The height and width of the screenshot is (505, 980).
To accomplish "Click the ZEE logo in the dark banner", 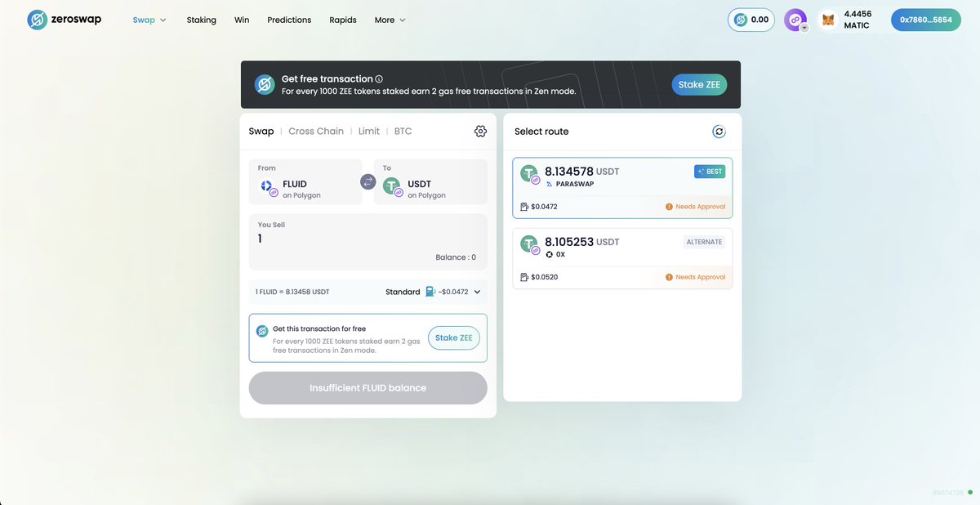I will click(265, 85).
